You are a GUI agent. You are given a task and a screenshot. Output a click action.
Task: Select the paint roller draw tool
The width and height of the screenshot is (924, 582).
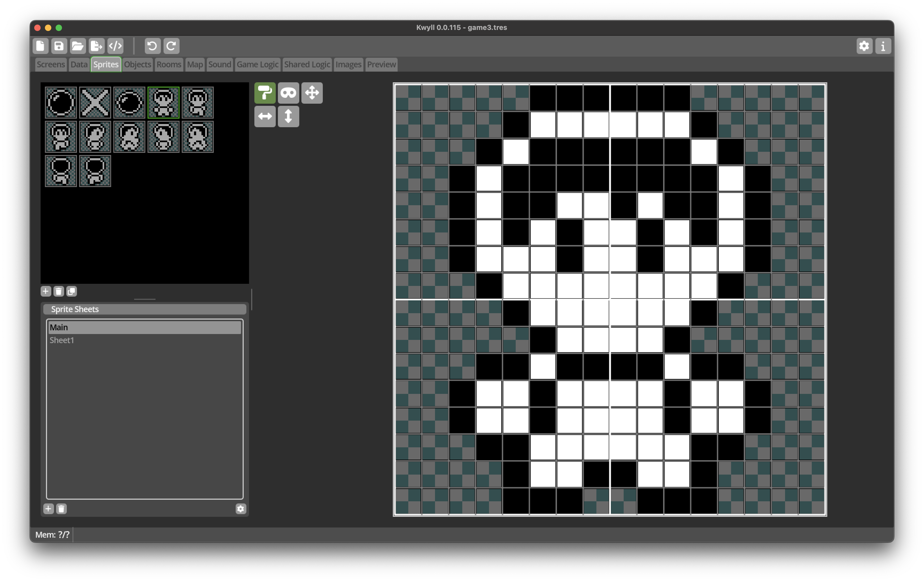coord(265,93)
